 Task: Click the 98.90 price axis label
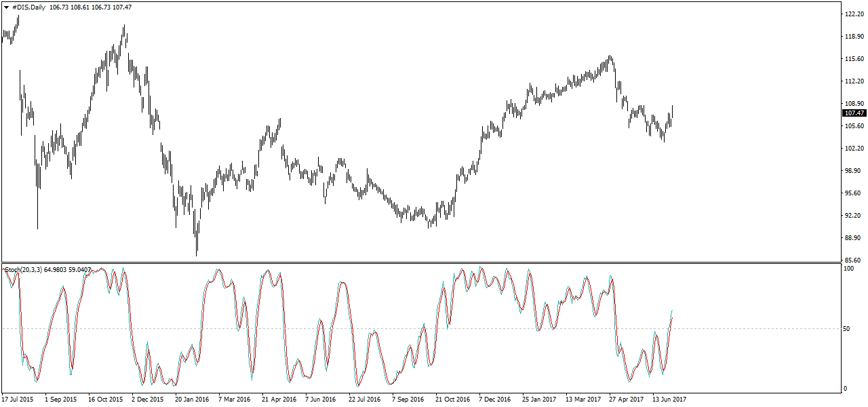click(x=853, y=171)
